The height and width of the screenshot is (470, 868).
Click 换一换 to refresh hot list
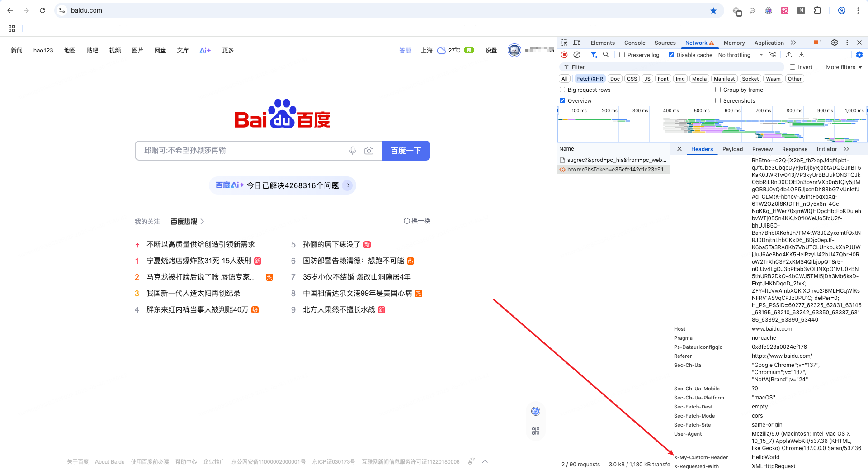[x=417, y=221]
